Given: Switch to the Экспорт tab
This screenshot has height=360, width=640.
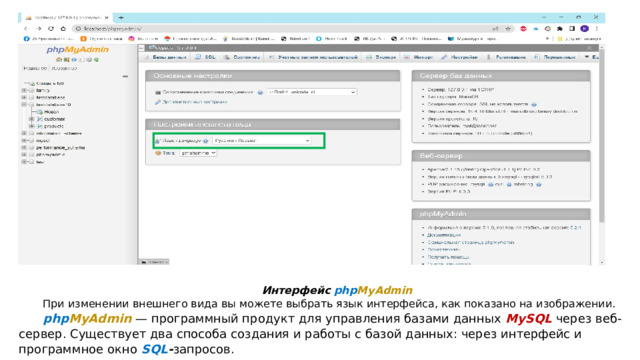Looking at the screenshot, I should pos(381,57).
